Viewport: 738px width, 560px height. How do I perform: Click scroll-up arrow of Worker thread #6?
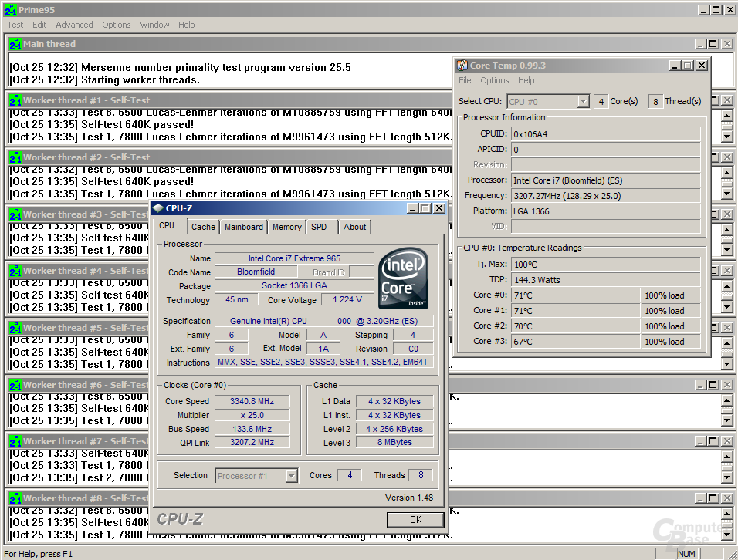click(x=726, y=400)
